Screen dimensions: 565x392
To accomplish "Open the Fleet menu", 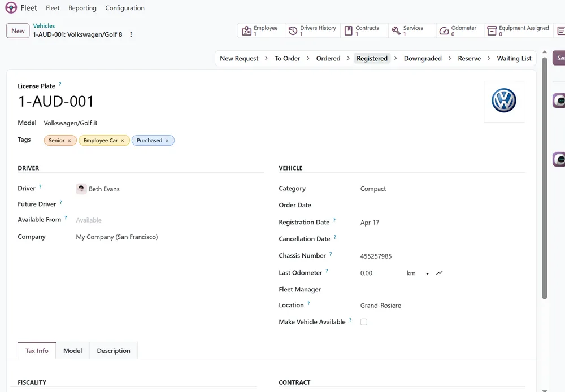I will 53,8.
